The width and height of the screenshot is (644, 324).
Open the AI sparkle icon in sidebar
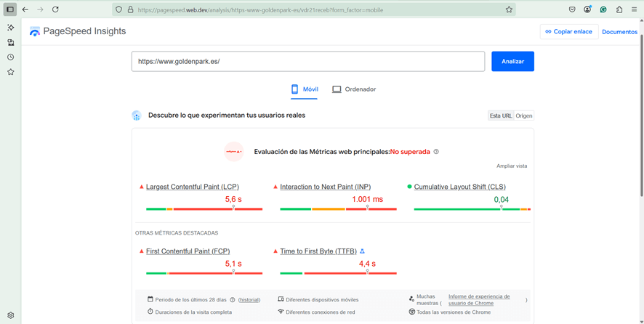pyautogui.click(x=11, y=28)
